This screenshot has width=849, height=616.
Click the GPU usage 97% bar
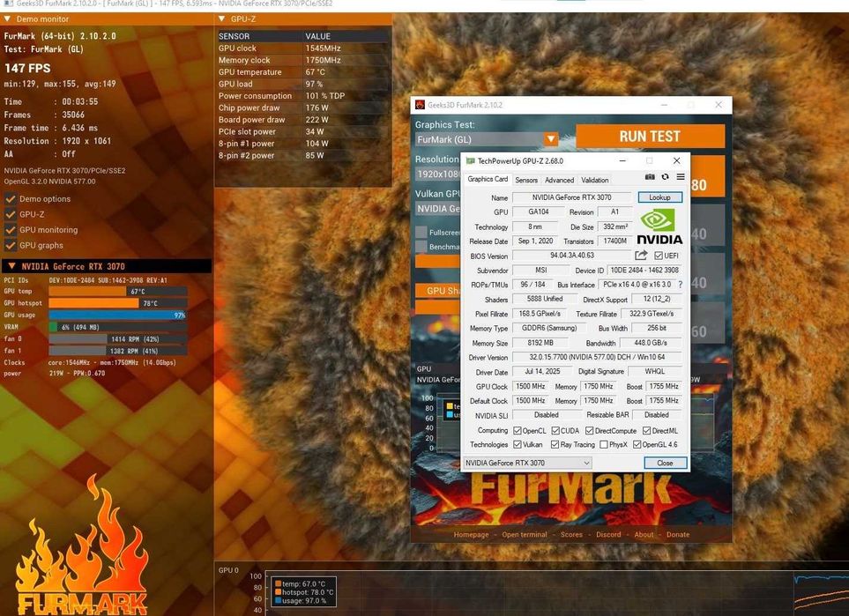pos(117,315)
